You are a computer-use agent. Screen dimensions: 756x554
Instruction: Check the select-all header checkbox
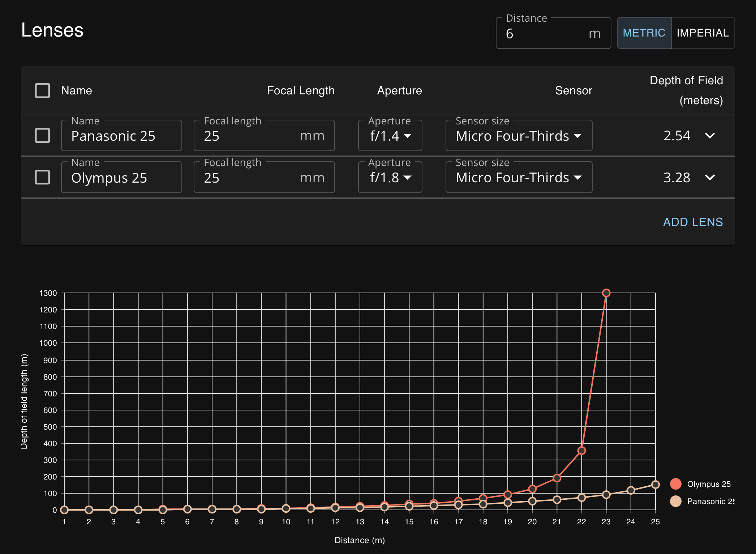(42, 90)
